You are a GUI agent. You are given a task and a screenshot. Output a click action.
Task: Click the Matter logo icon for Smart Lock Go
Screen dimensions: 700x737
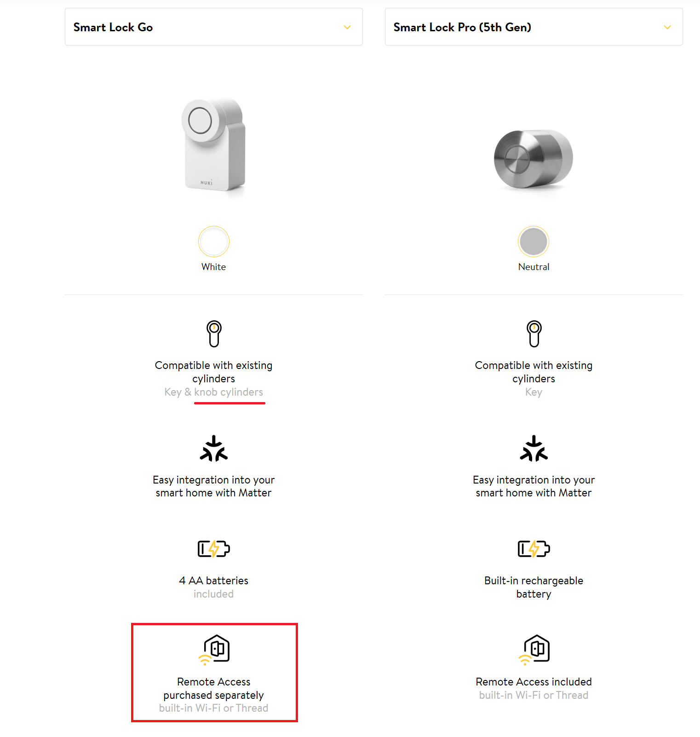coord(214,449)
